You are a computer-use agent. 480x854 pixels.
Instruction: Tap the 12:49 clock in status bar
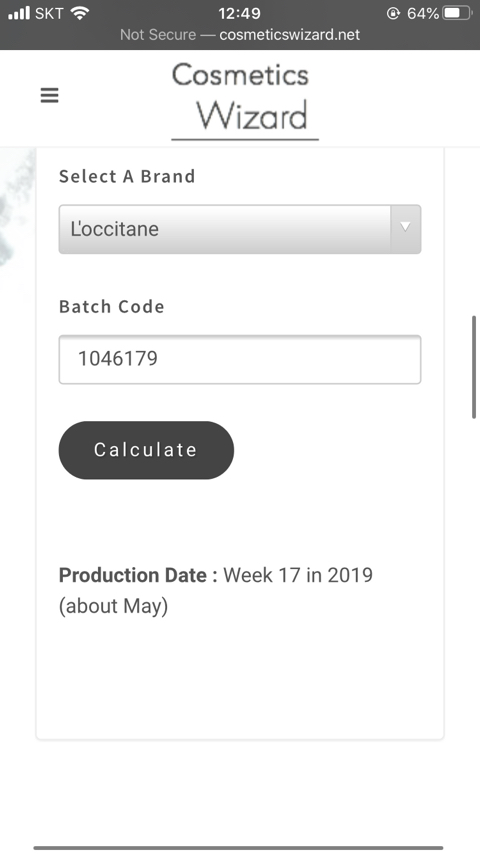click(x=239, y=13)
